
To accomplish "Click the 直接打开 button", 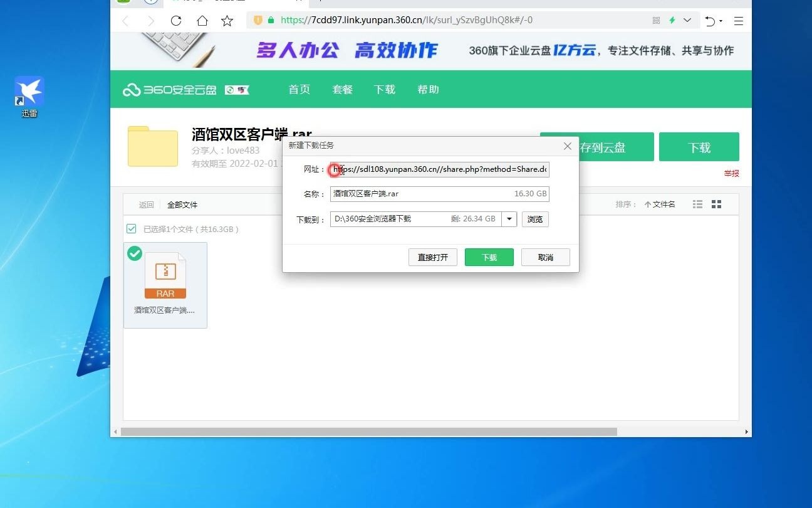I will [x=433, y=257].
